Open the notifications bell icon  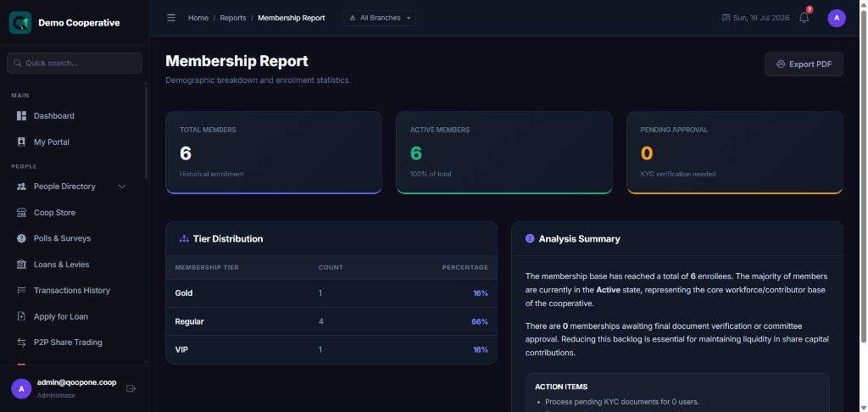[804, 18]
